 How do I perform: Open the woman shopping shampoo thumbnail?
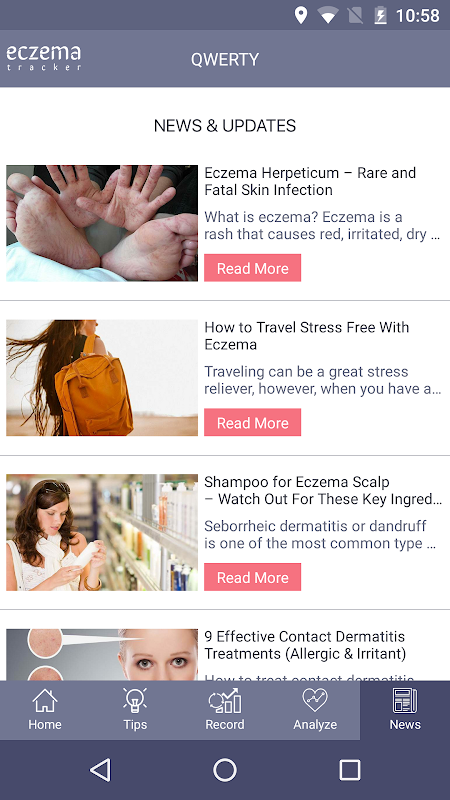click(x=102, y=532)
